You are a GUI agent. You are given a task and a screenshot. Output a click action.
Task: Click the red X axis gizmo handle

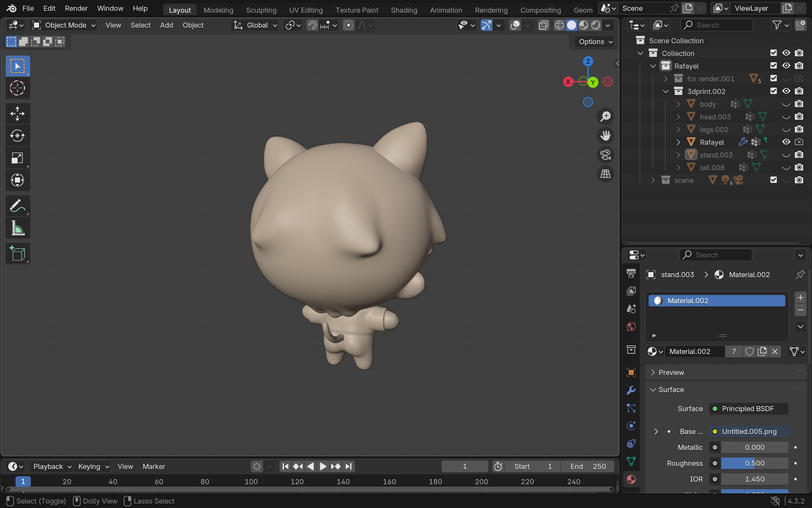568,82
